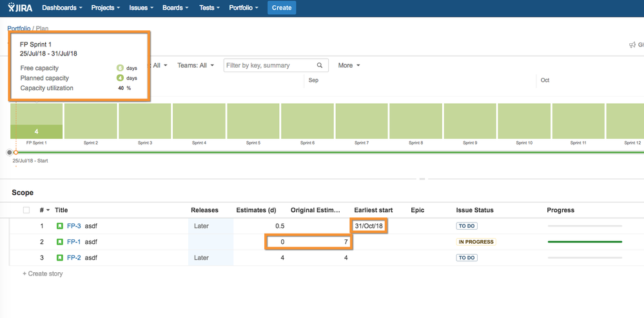Viewport: 644px width, 318px height.
Task: Click the green progress bar for FP-1
Action: point(585,242)
